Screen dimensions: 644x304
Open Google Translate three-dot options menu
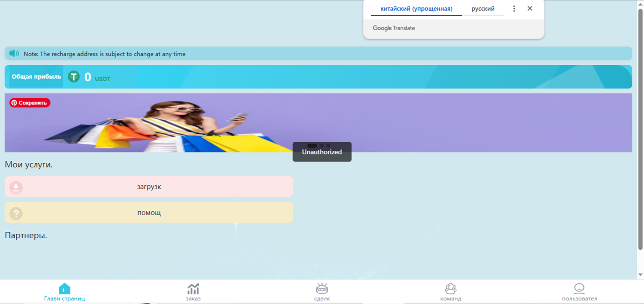click(x=514, y=9)
